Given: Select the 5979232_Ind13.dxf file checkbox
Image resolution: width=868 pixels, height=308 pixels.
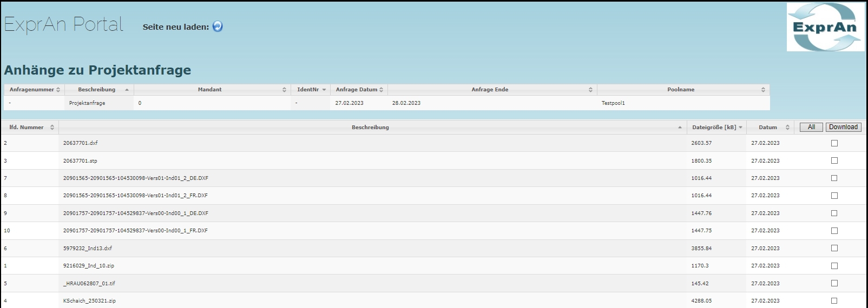Looking at the screenshot, I should 834,248.
